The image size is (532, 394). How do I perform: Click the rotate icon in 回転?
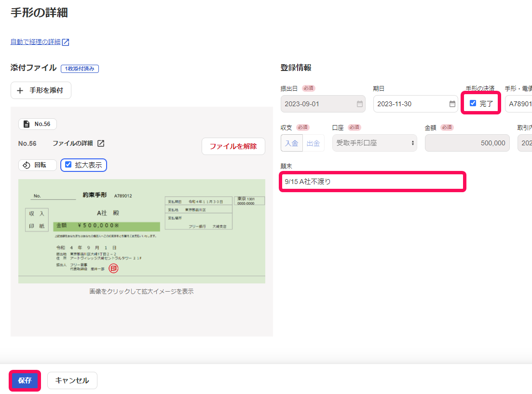pyautogui.click(x=27, y=165)
